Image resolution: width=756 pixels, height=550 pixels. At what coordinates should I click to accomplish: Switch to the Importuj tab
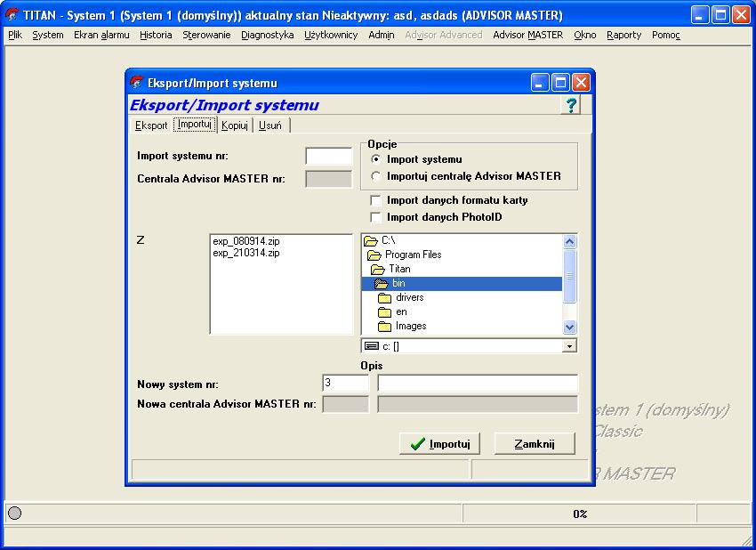pyautogui.click(x=194, y=124)
